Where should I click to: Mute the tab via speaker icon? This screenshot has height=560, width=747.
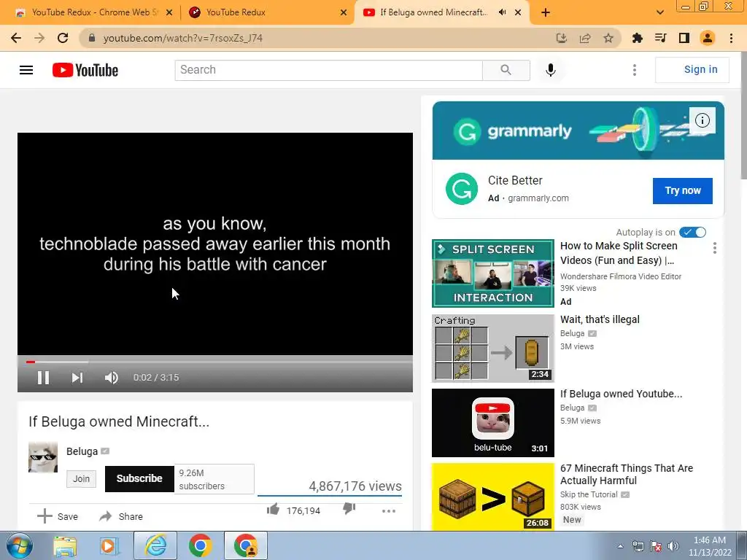pos(502,12)
